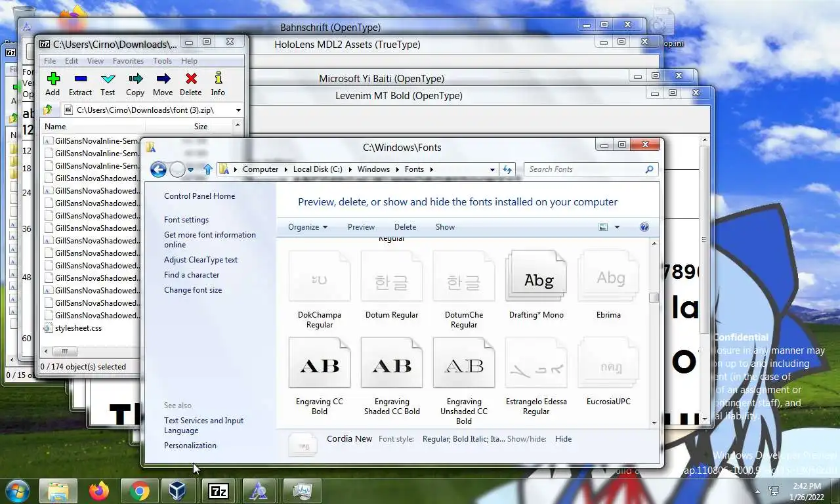
Task: Select the Engraving Shaded CC Bold font
Action: tap(392, 377)
